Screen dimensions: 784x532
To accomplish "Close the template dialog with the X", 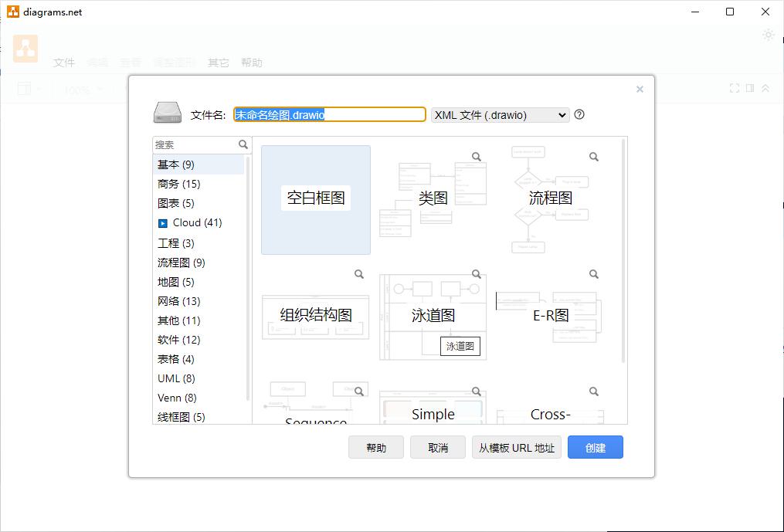I will [640, 90].
